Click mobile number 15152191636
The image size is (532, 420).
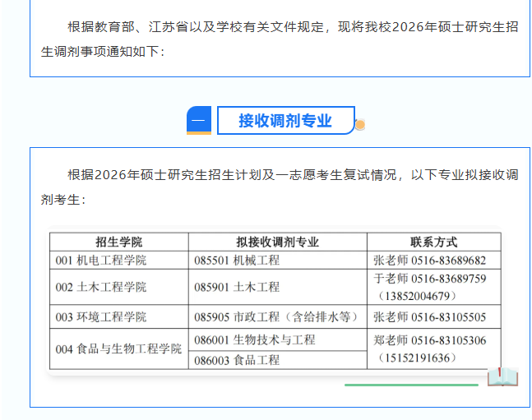click(418, 358)
